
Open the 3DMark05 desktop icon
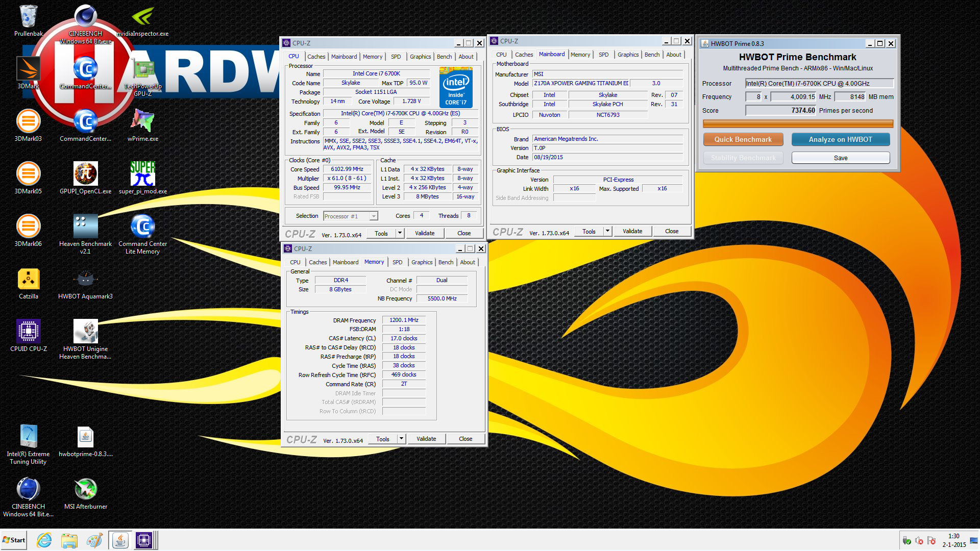coord(28,178)
